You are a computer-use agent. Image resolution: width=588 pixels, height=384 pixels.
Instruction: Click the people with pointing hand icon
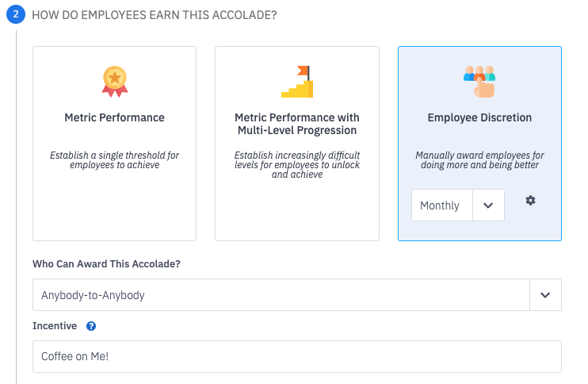tap(479, 81)
